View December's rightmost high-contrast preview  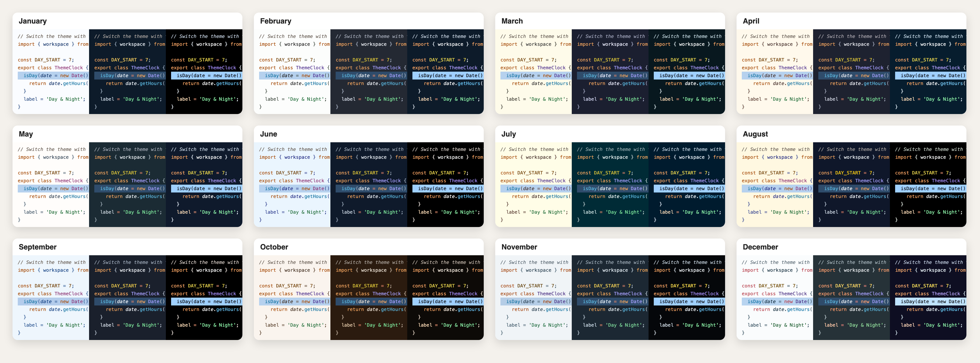point(928,297)
